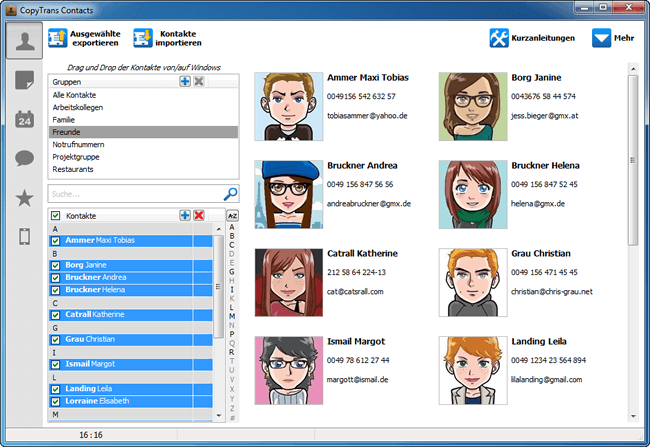Image resolution: width=650 pixels, height=447 pixels.
Task: Open the Calendar section in the sidebar
Action: point(24,119)
